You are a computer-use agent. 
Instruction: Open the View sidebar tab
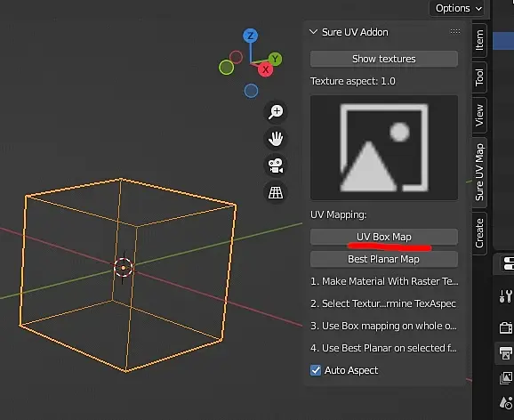[479, 115]
